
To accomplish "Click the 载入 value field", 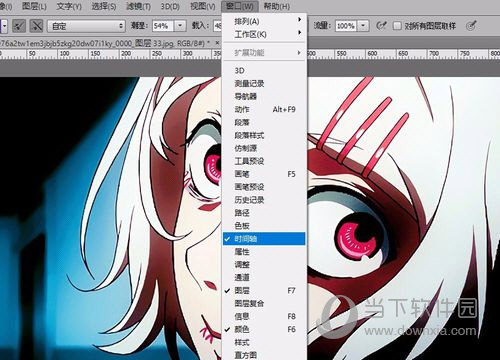I will pyautogui.click(x=217, y=26).
